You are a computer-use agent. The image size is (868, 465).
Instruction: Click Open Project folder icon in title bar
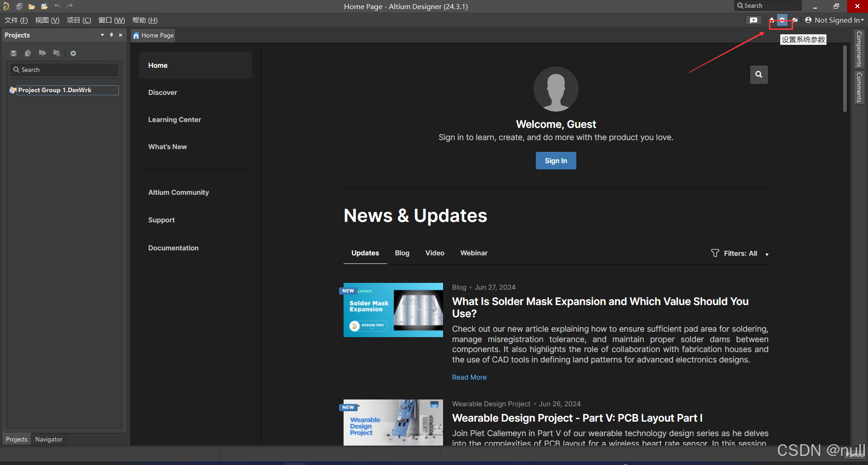point(44,6)
